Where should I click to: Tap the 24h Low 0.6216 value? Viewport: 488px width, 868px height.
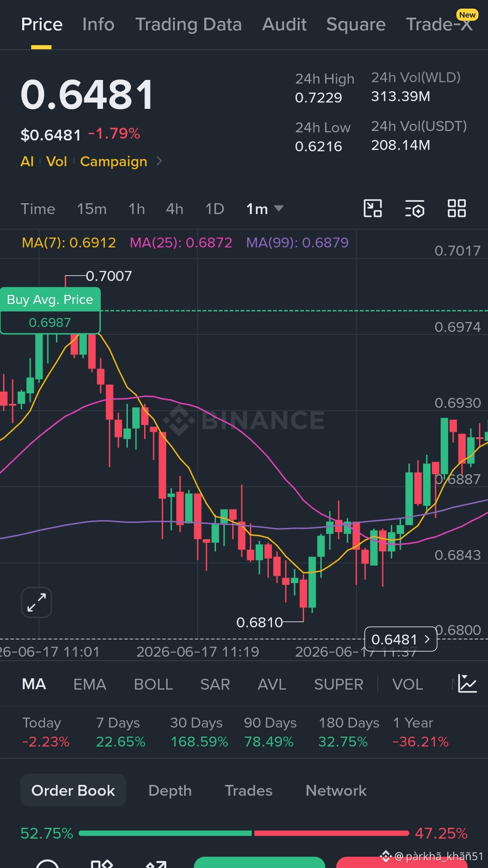[318, 146]
